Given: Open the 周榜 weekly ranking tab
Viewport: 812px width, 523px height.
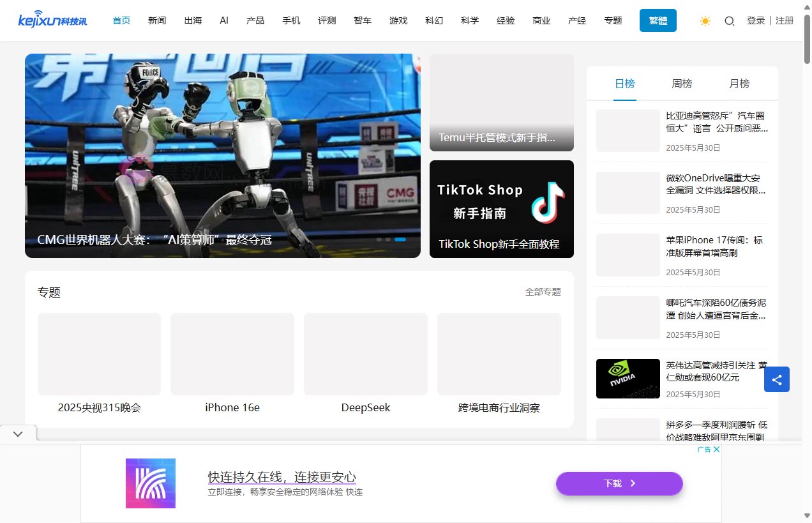Looking at the screenshot, I should (682, 84).
